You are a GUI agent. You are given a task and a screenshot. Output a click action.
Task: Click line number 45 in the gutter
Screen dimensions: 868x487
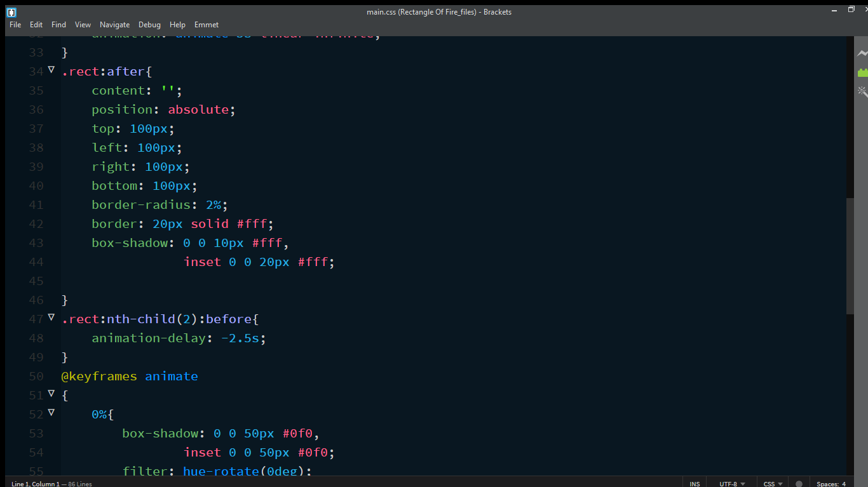pos(36,281)
